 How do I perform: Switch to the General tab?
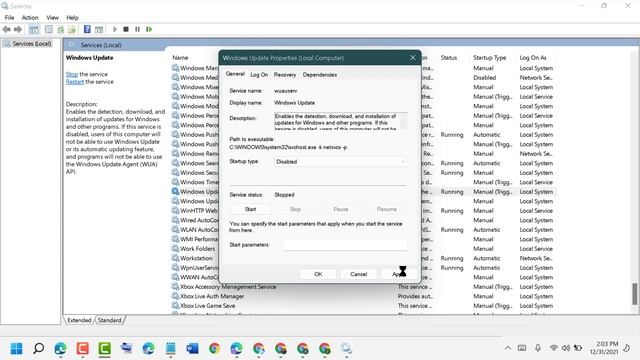235,74
